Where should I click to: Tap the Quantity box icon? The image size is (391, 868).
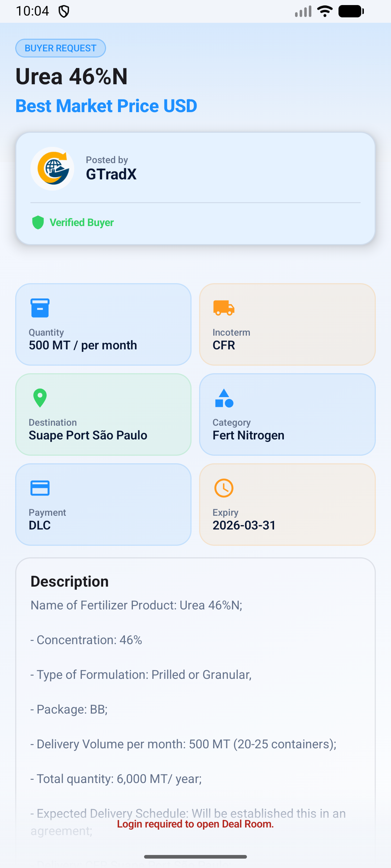pos(40,308)
